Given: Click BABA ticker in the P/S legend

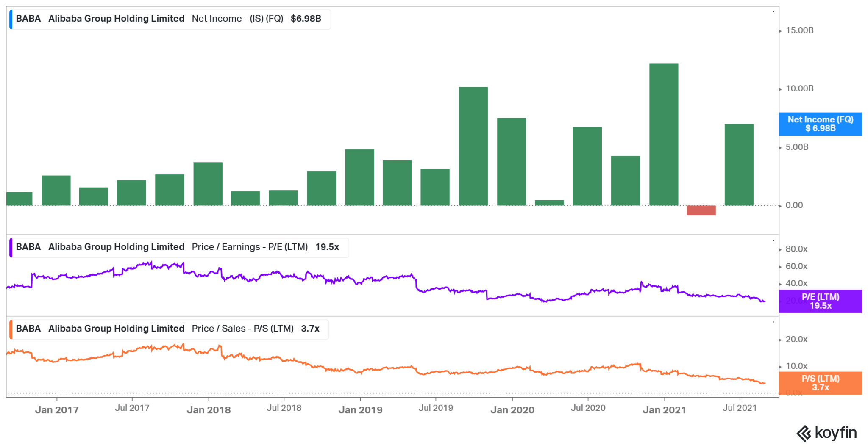Looking at the screenshot, I should pyautogui.click(x=28, y=329).
